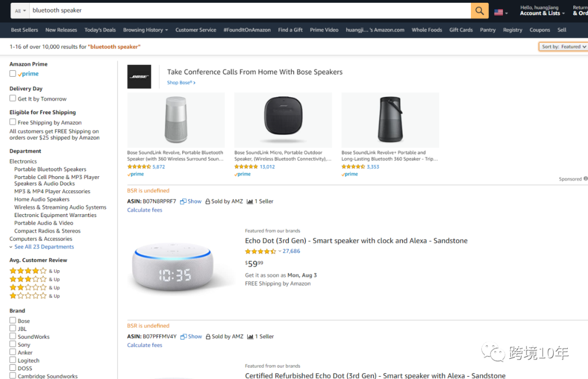The image size is (588, 379).
Task: Check the Get It by Tomorrow option
Action: click(13, 98)
